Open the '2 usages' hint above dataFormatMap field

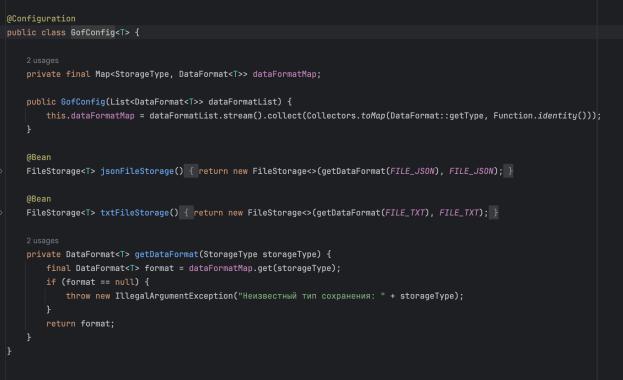pos(43,61)
